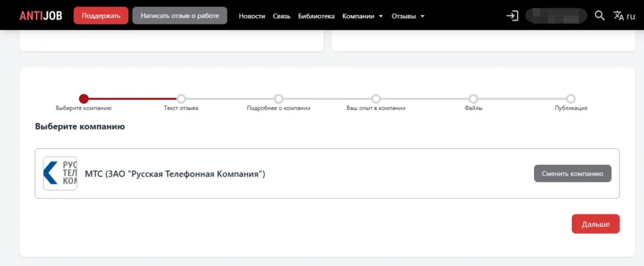644x266 pixels.
Task: Select the Выберите компанию step circle
Action: click(x=84, y=99)
